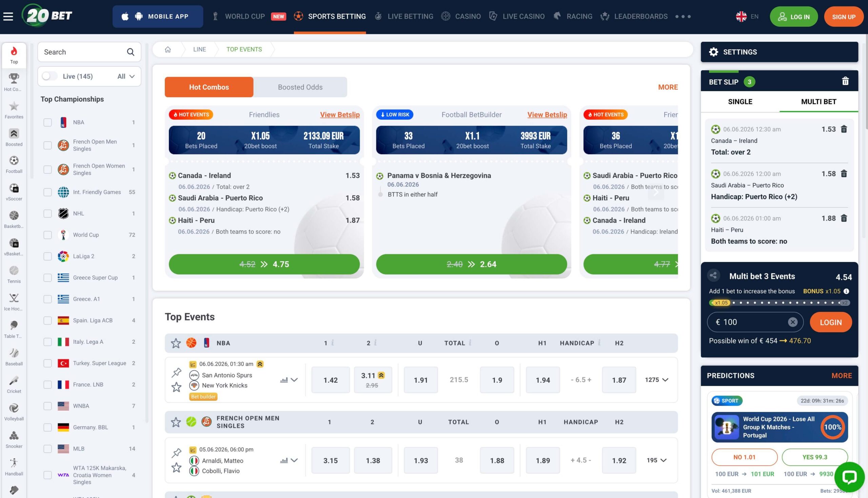Open Live Betting nav item
The image size is (868, 498).
(x=404, y=16)
